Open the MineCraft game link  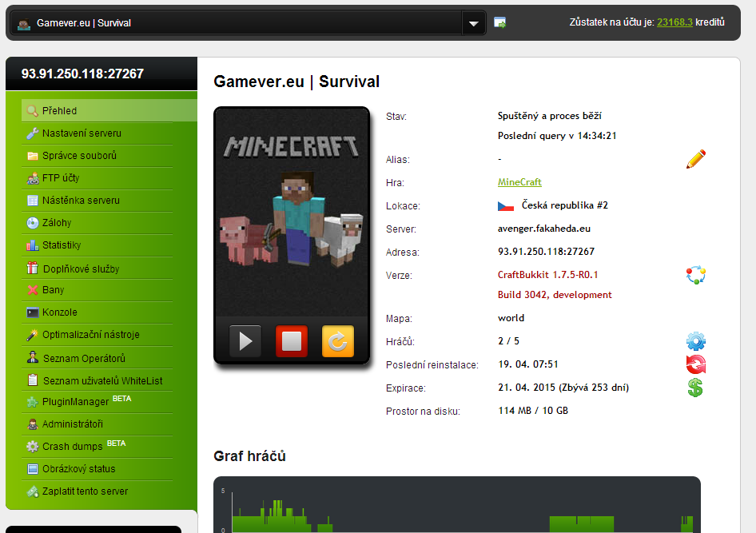pyautogui.click(x=519, y=182)
